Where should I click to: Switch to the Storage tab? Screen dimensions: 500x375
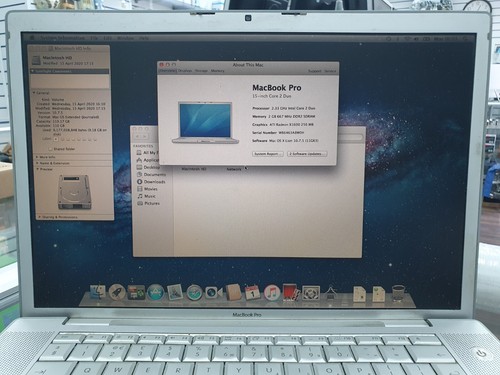[x=201, y=71]
